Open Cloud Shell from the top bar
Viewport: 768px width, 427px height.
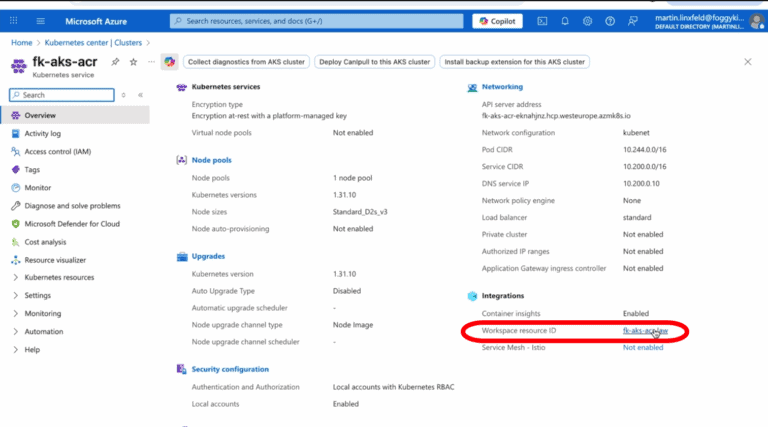pyautogui.click(x=542, y=21)
